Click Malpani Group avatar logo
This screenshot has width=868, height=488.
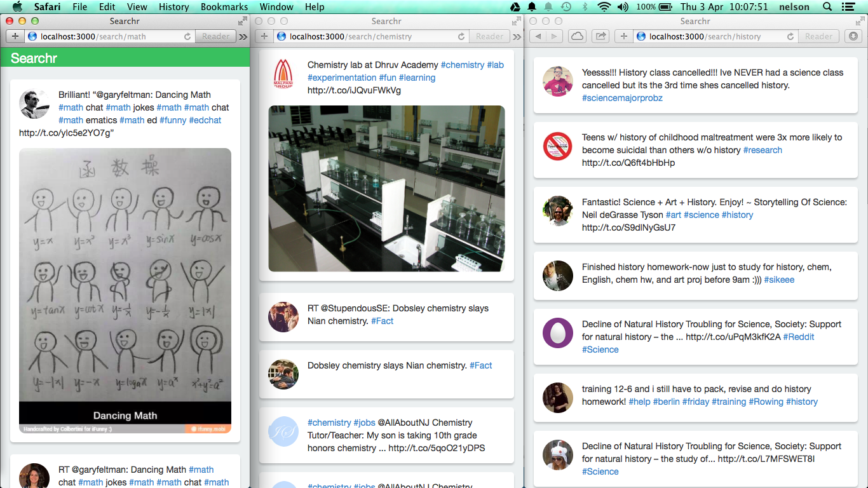pyautogui.click(x=283, y=74)
